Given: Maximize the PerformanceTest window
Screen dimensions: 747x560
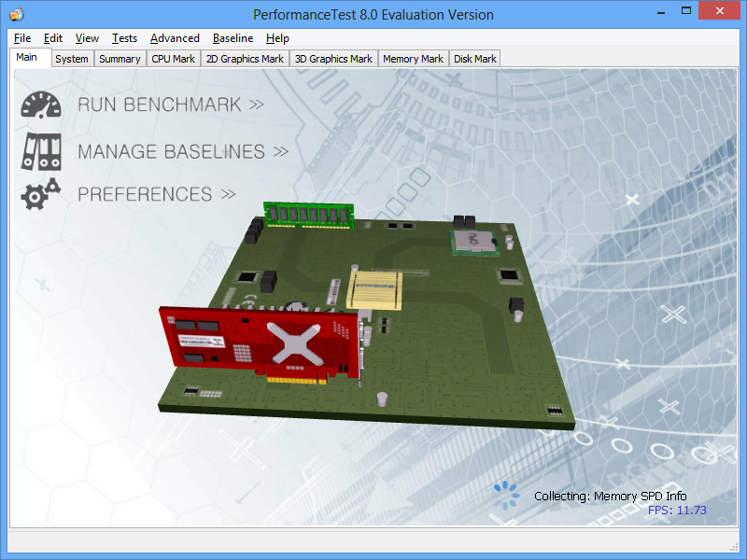Looking at the screenshot, I should [x=686, y=11].
